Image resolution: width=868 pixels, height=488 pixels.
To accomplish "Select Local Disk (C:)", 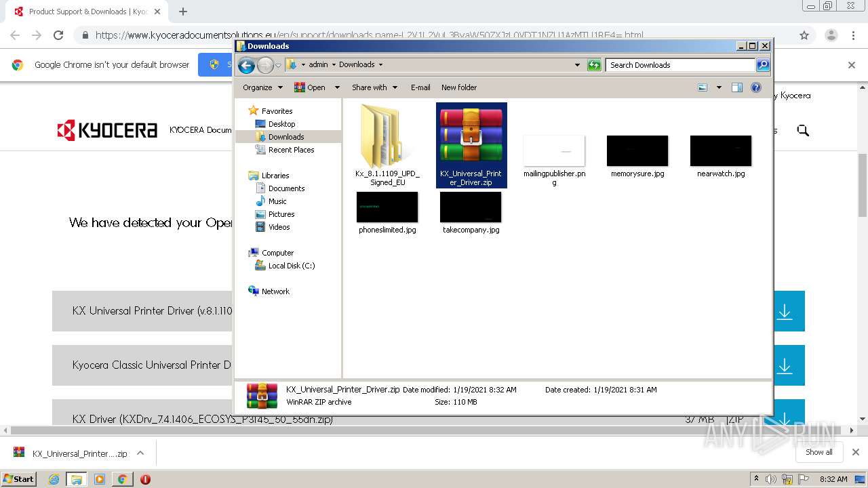I will click(291, 266).
